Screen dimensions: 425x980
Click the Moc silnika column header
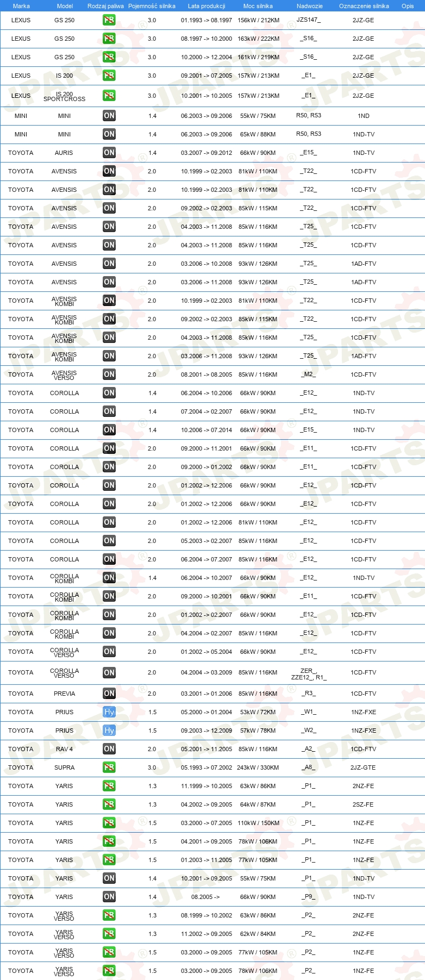pyautogui.click(x=258, y=6)
